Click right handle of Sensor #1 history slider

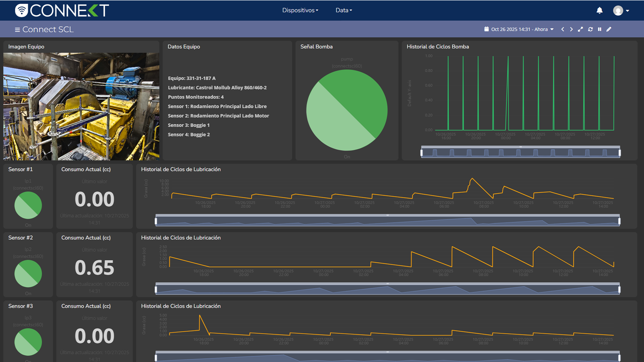point(619,221)
